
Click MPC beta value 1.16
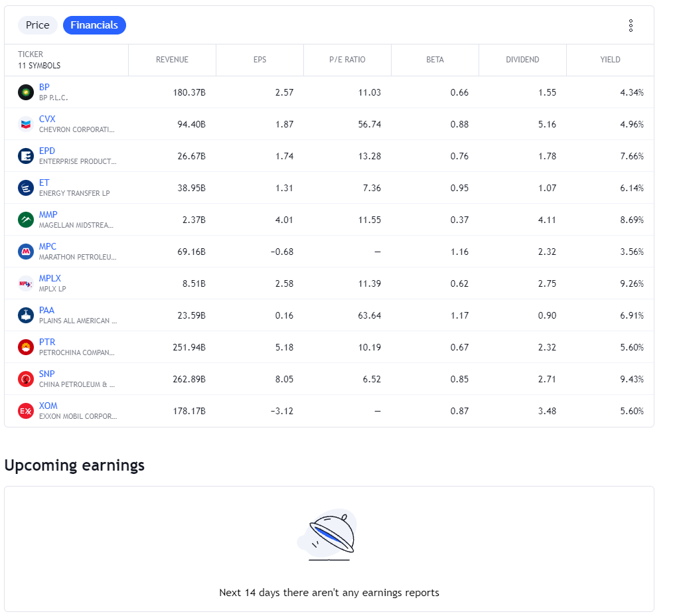(x=459, y=252)
